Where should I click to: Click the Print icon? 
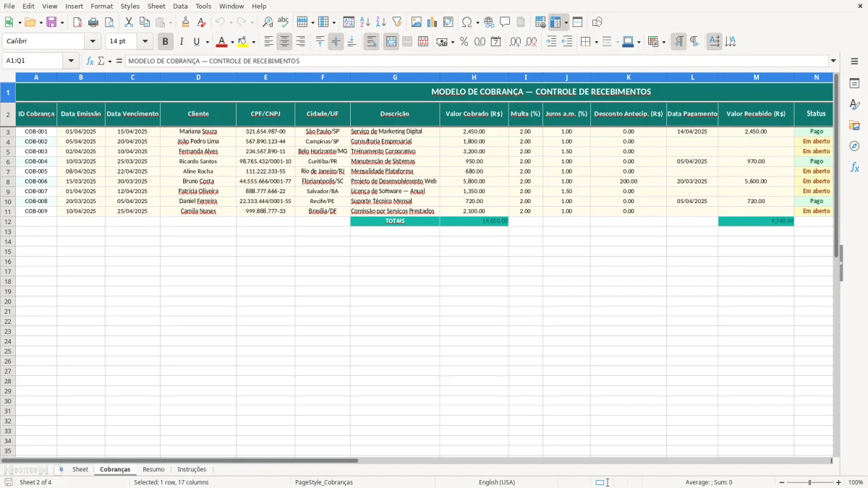coord(93,22)
